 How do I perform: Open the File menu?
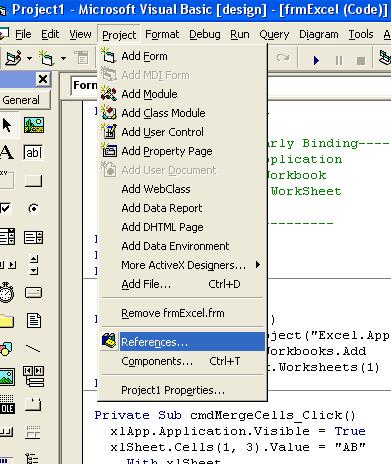23,34
